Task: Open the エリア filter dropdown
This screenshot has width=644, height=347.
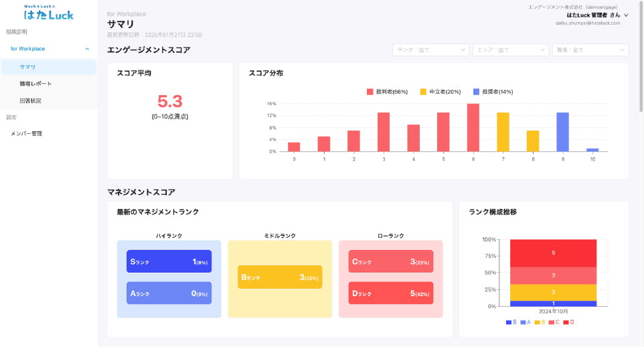Action: [x=511, y=50]
